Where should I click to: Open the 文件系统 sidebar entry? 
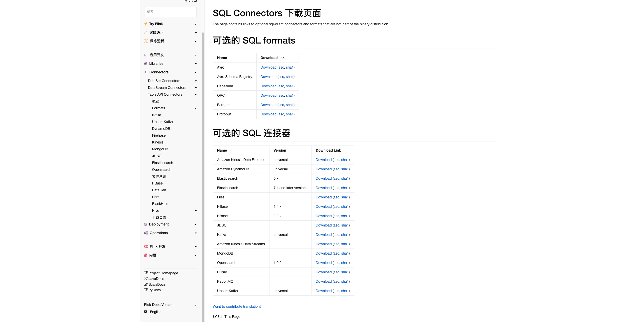159,176
